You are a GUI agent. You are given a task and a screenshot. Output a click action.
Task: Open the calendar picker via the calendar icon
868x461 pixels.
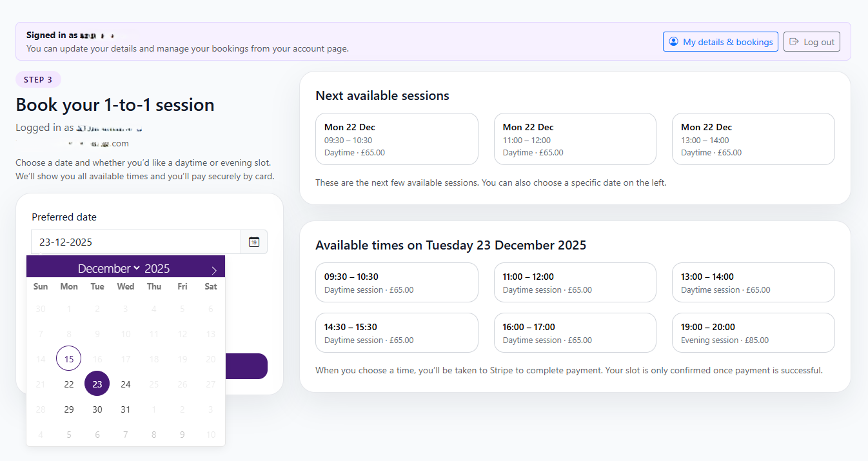tap(253, 241)
